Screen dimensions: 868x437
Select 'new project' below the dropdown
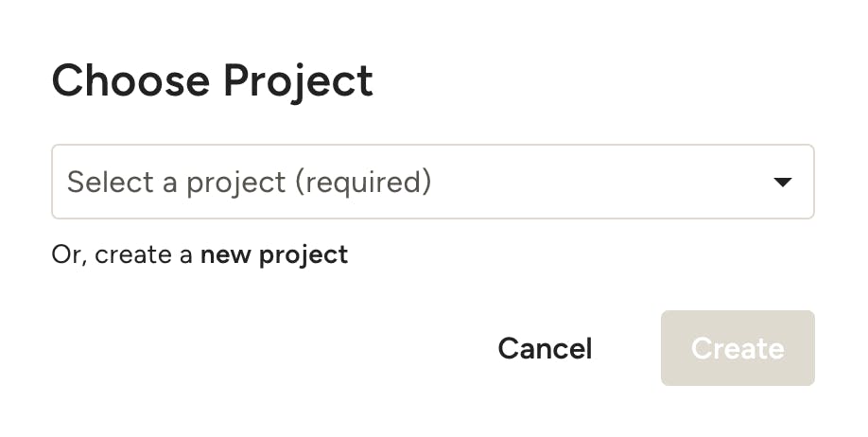coord(274,254)
